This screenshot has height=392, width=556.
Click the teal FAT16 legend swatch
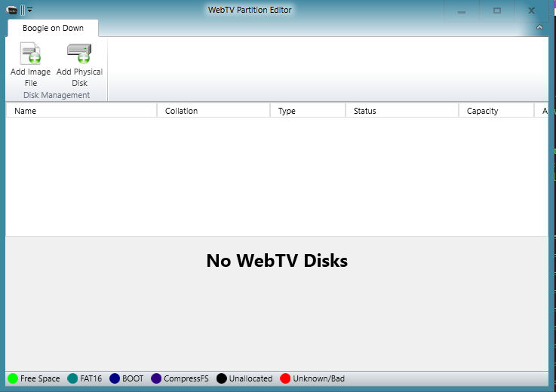(72, 378)
